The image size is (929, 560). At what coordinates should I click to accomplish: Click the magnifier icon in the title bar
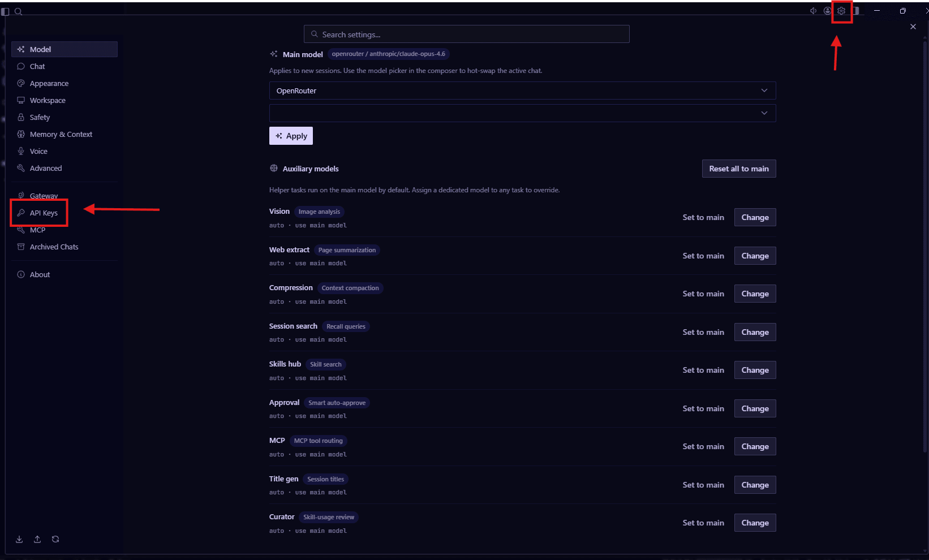pyautogui.click(x=18, y=11)
